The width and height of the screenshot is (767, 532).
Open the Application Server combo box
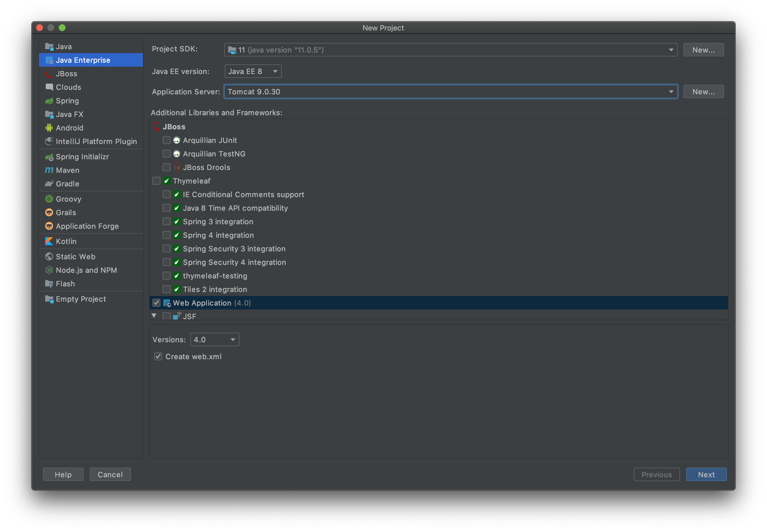pos(451,92)
